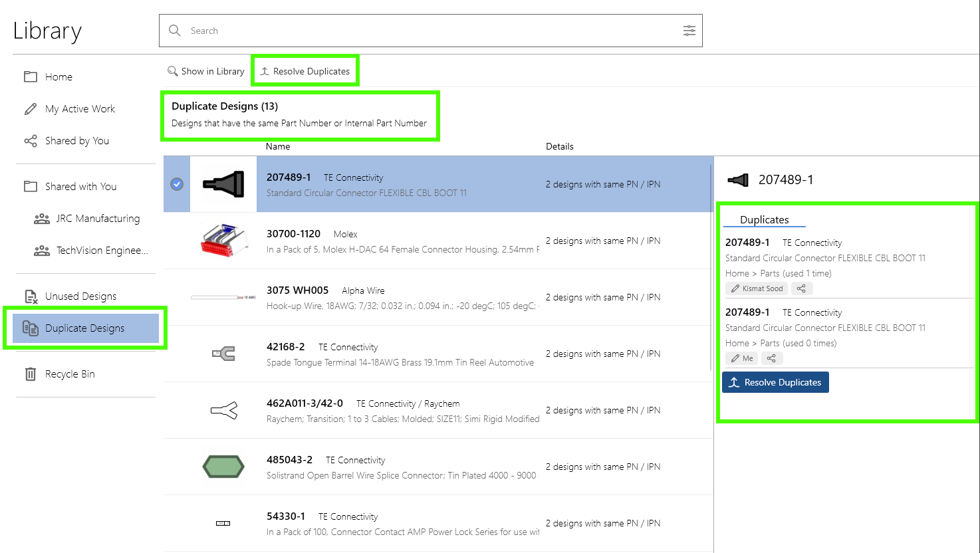
Task: Click Resolve Duplicates in top toolbar
Action: [x=305, y=71]
